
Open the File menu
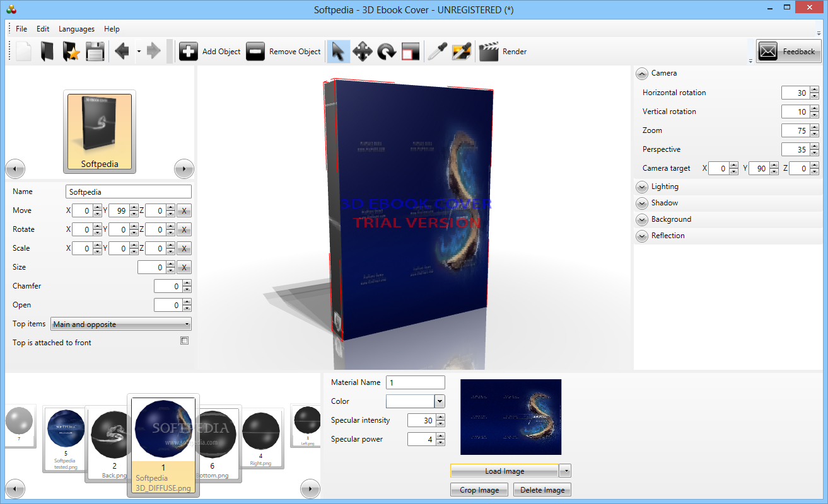pyautogui.click(x=21, y=29)
